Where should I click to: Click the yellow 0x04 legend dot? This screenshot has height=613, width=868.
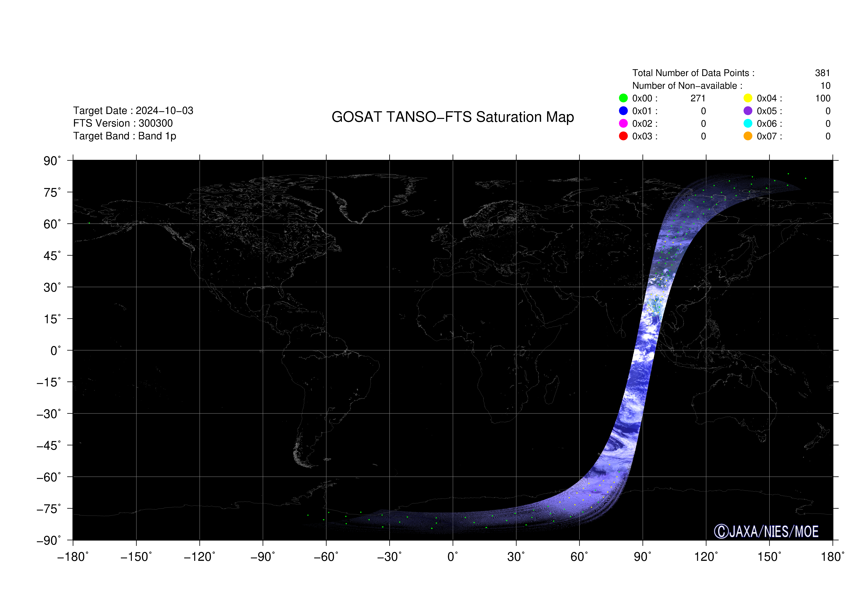click(x=748, y=98)
